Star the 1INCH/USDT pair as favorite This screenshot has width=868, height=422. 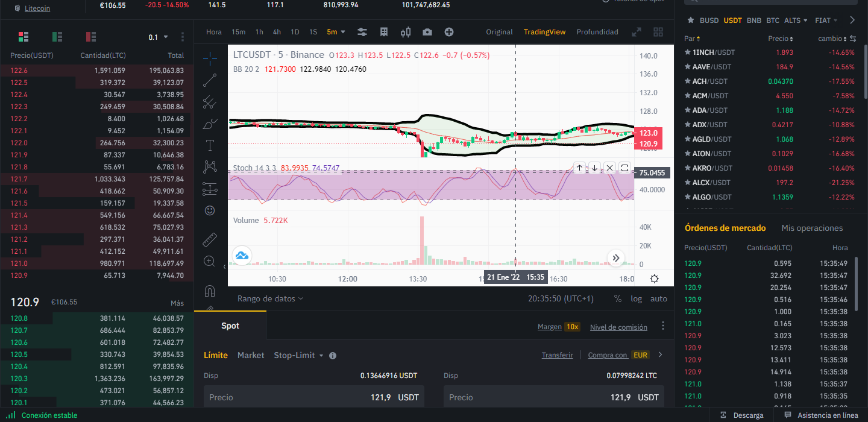click(x=688, y=52)
